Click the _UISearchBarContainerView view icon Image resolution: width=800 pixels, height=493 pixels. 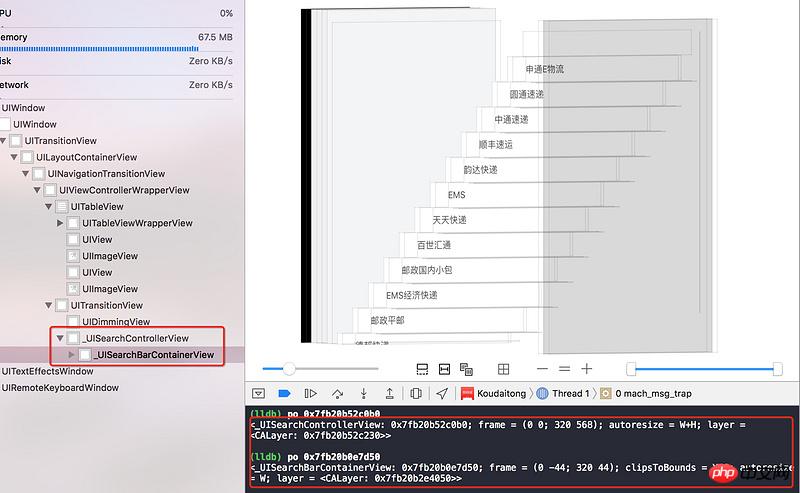click(85, 355)
